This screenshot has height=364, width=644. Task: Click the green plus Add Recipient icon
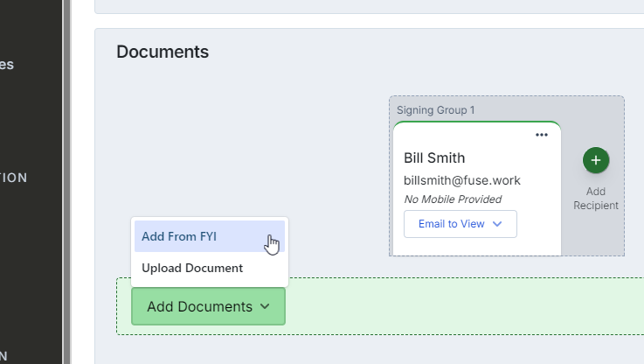pos(596,160)
